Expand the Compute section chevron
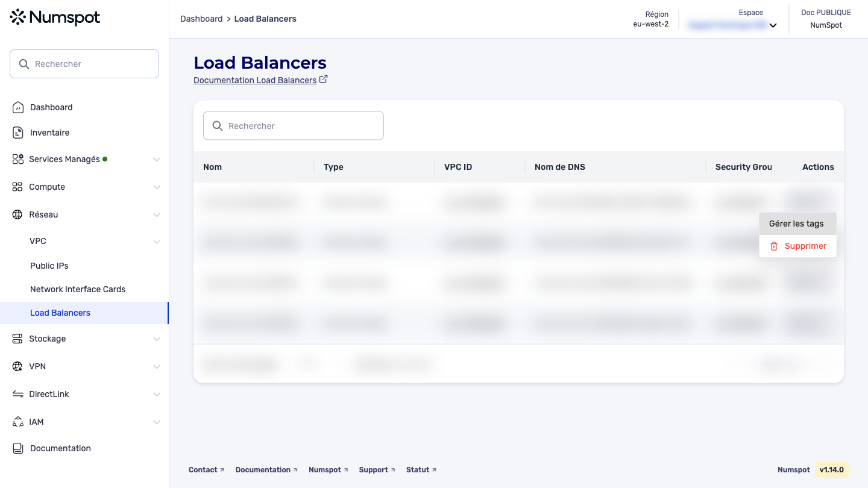 (x=157, y=187)
